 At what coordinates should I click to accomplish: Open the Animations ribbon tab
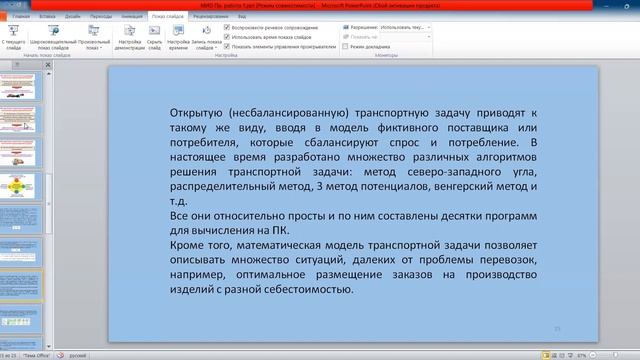[132, 16]
